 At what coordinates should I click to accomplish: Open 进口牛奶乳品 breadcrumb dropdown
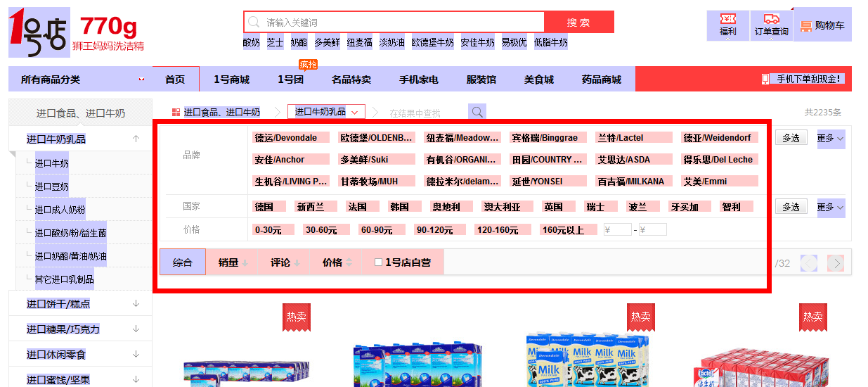tap(326, 112)
